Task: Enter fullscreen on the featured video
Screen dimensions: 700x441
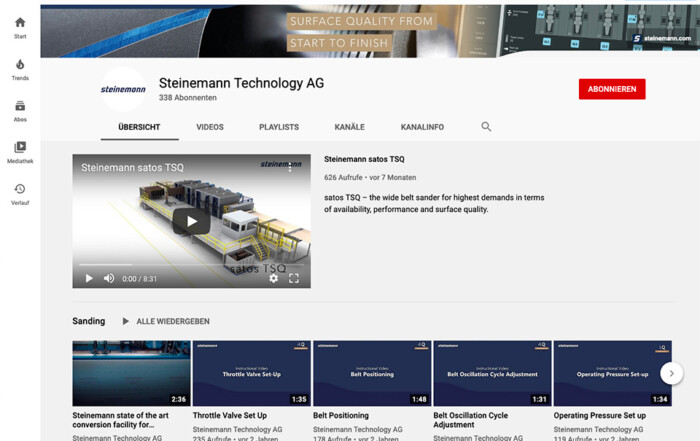Action: [x=293, y=279]
